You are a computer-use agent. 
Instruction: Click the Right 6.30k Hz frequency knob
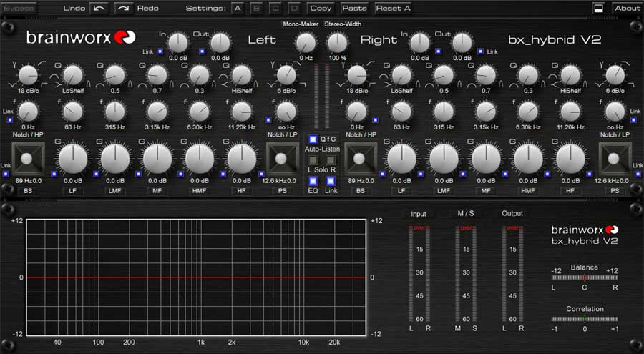tap(528, 112)
